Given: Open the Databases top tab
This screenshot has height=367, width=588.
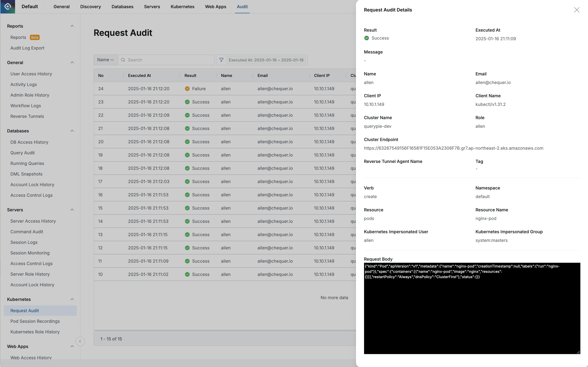Looking at the screenshot, I should click(x=122, y=7).
